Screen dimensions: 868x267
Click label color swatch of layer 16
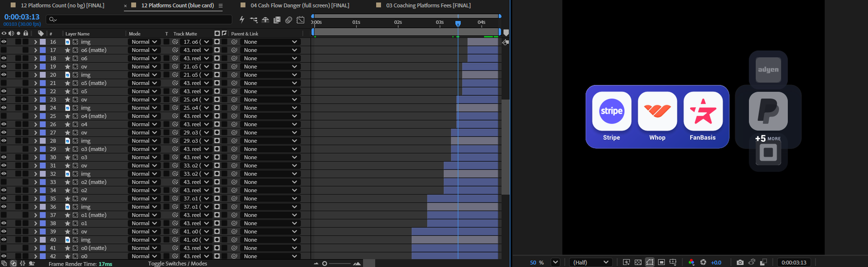pos(43,42)
